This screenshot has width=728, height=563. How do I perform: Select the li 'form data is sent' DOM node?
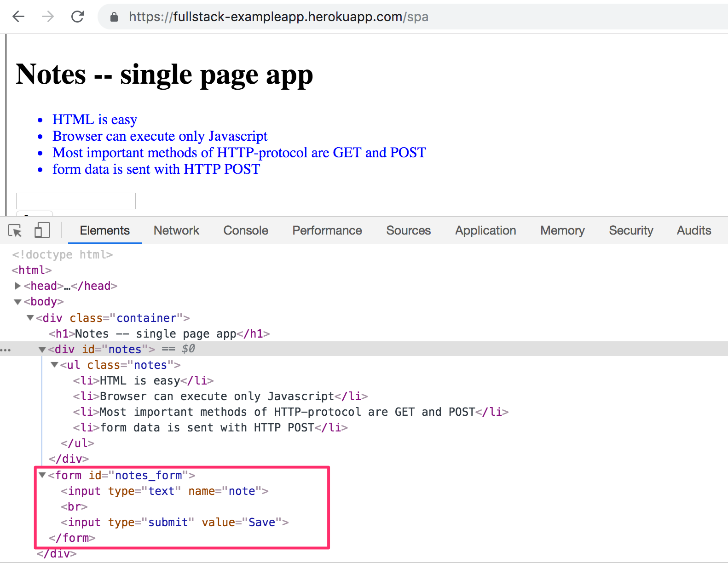click(210, 428)
